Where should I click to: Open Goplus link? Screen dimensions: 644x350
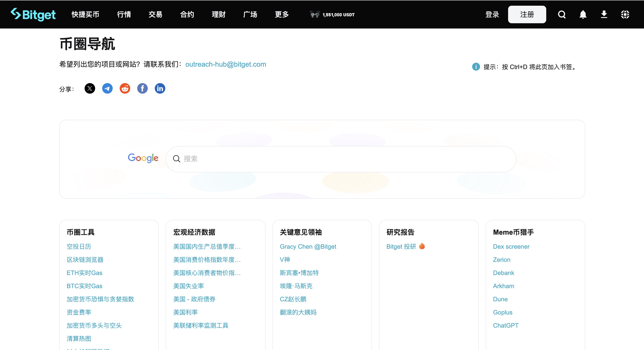pos(502,312)
